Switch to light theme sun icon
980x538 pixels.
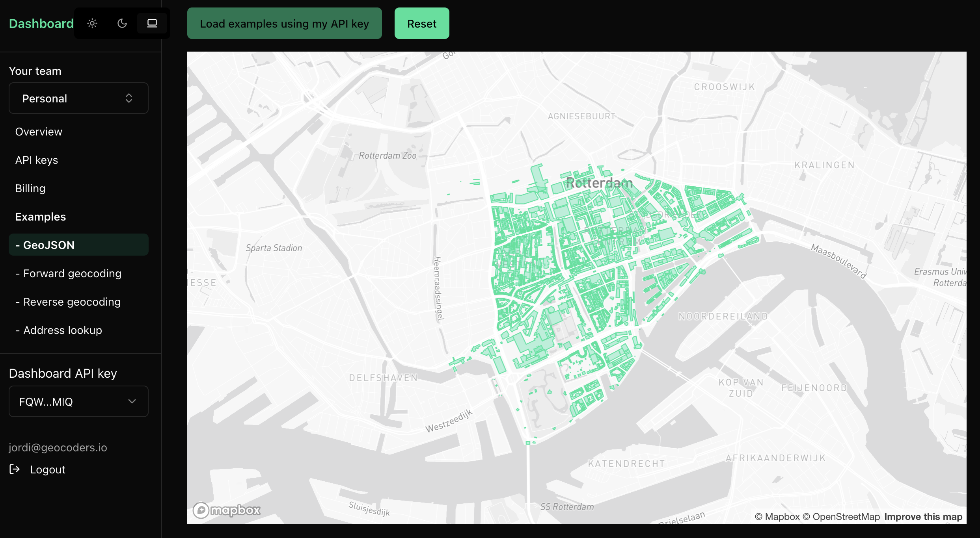pos(92,23)
